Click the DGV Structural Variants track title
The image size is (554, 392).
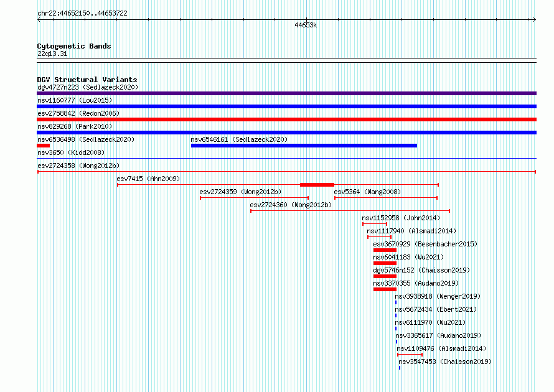point(87,80)
